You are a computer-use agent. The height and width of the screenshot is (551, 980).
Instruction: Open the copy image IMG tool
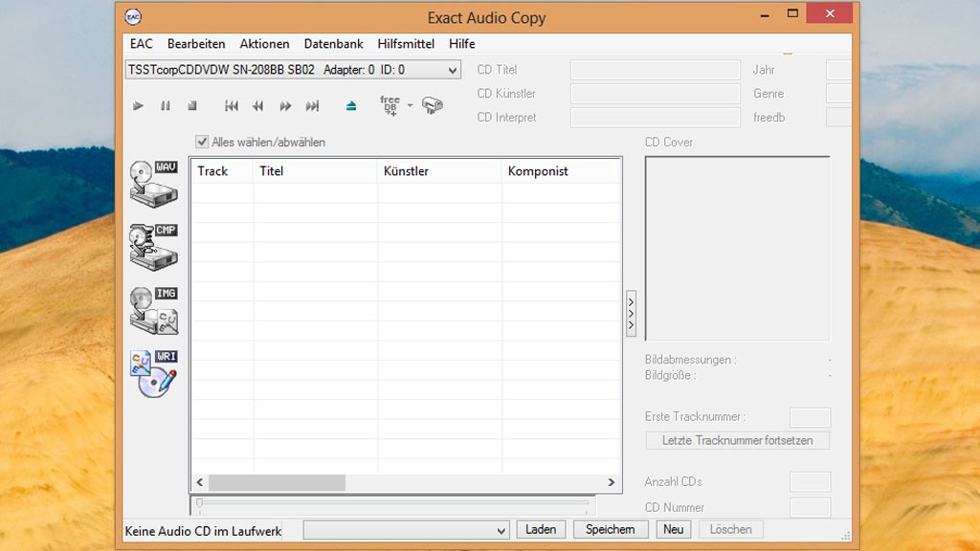pos(153,306)
